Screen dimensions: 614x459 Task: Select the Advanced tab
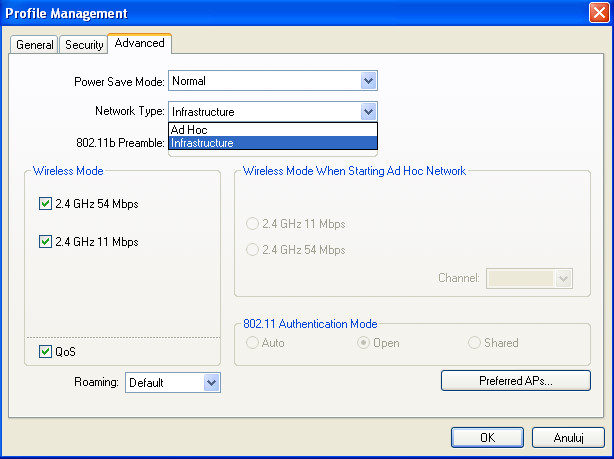pyautogui.click(x=139, y=43)
